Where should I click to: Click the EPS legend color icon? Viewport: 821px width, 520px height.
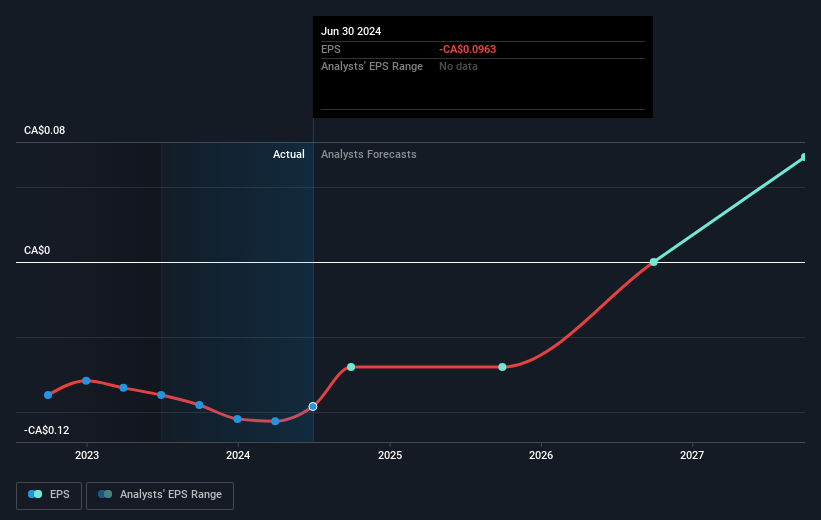(35, 494)
